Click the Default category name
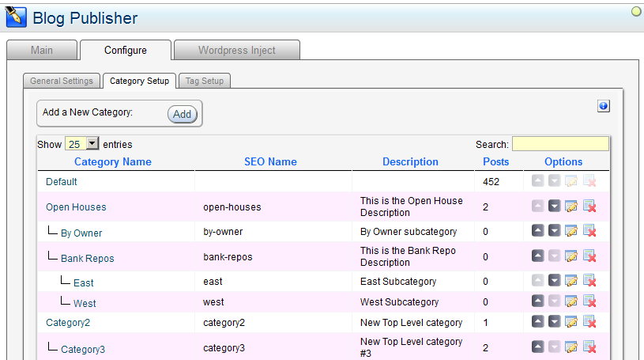The image size is (644, 360). [x=61, y=181]
